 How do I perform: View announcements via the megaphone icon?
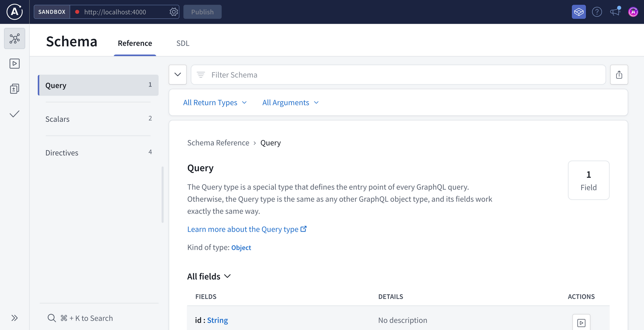pyautogui.click(x=615, y=12)
